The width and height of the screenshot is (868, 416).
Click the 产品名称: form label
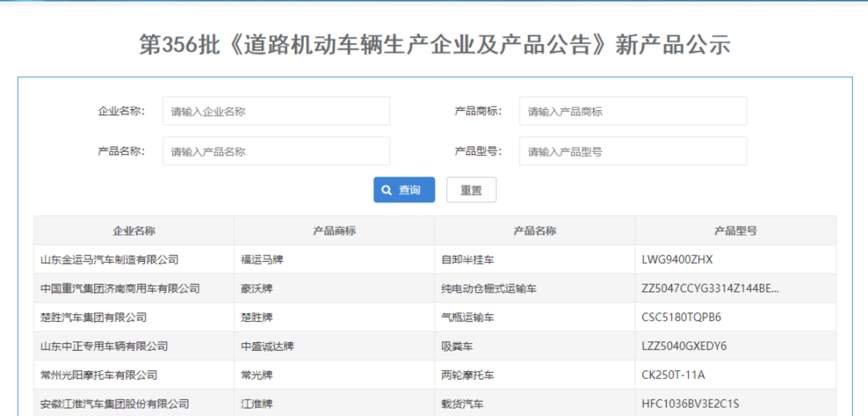point(121,151)
